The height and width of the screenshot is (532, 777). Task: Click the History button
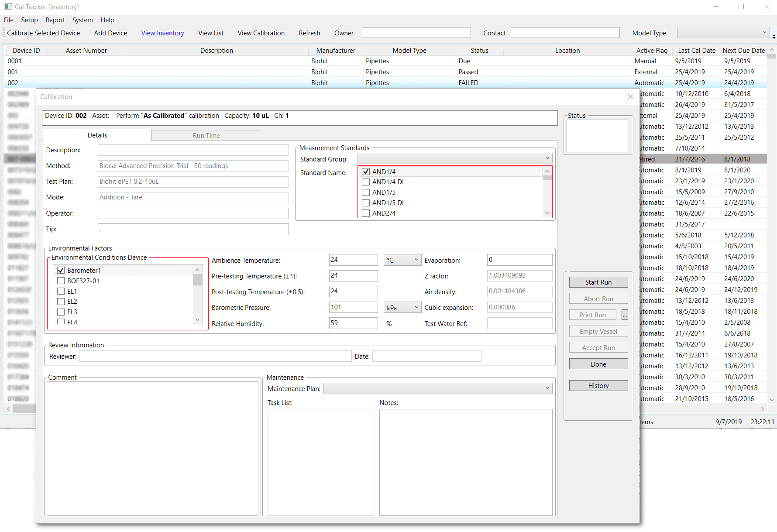pos(598,386)
